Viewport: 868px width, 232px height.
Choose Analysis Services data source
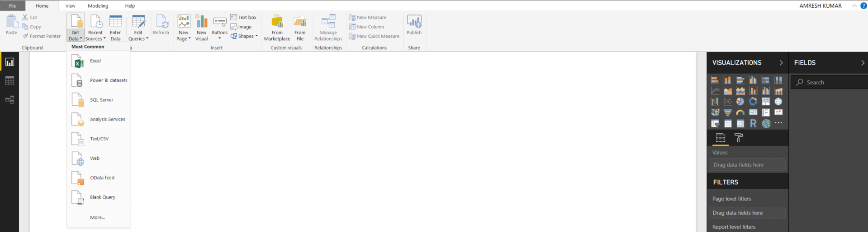pos(98,119)
